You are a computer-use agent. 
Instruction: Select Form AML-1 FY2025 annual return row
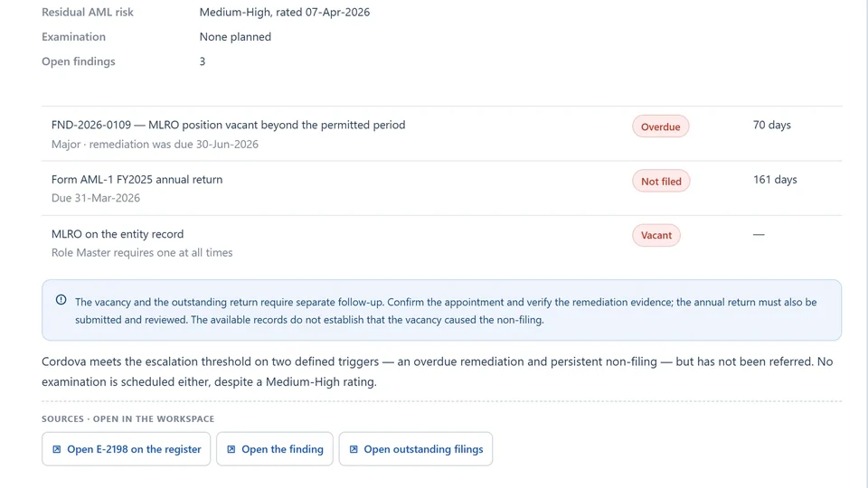(x=442, y=188)
